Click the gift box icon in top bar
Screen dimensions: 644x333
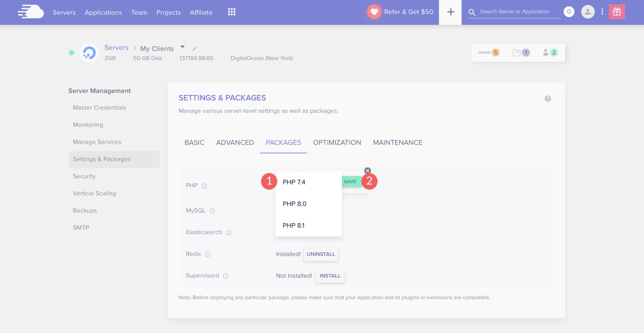[617, 12]
